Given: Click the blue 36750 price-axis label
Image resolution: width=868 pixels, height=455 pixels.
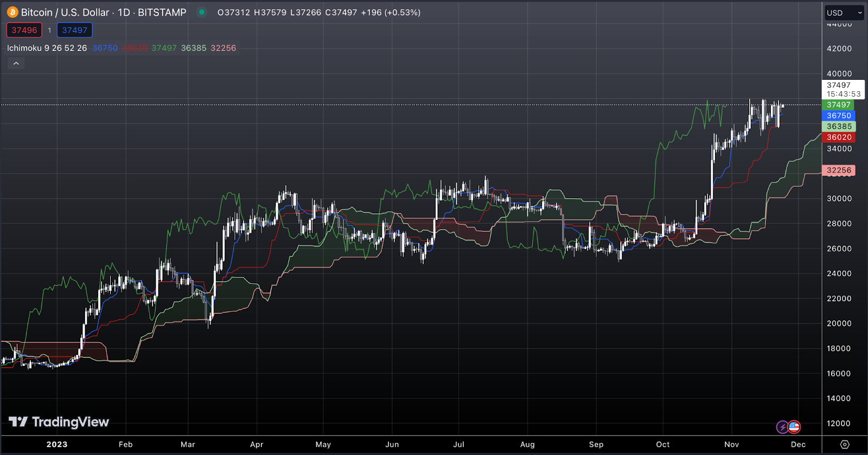Looking at the screenshot, I should [839, 116].
